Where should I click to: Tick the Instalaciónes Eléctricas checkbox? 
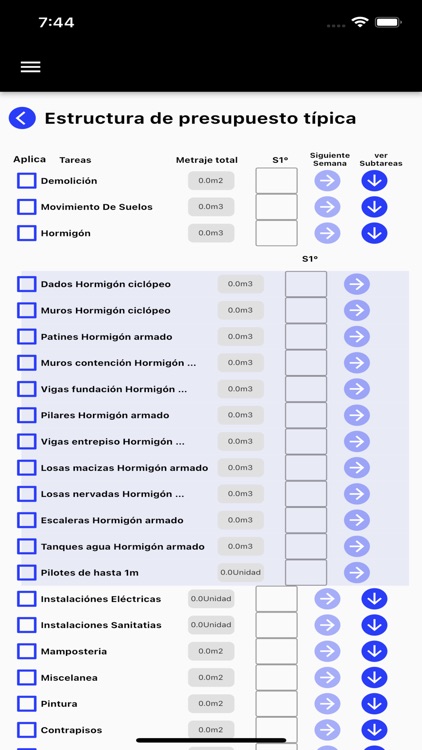(x=27, y=599)
